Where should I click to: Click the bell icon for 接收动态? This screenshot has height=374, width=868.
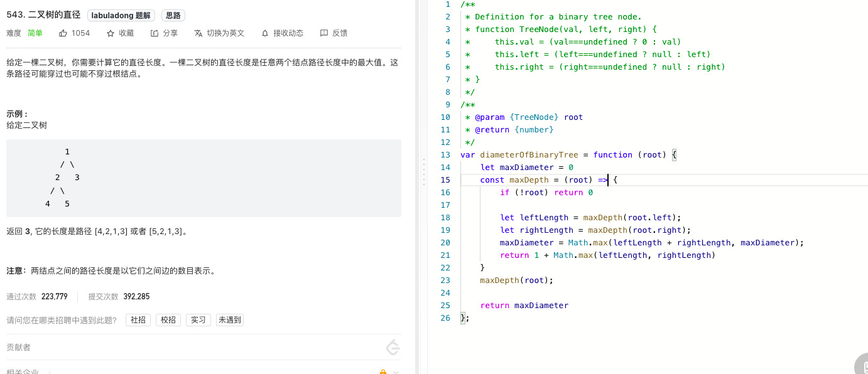pyautogui.click(x=265, y=33)
